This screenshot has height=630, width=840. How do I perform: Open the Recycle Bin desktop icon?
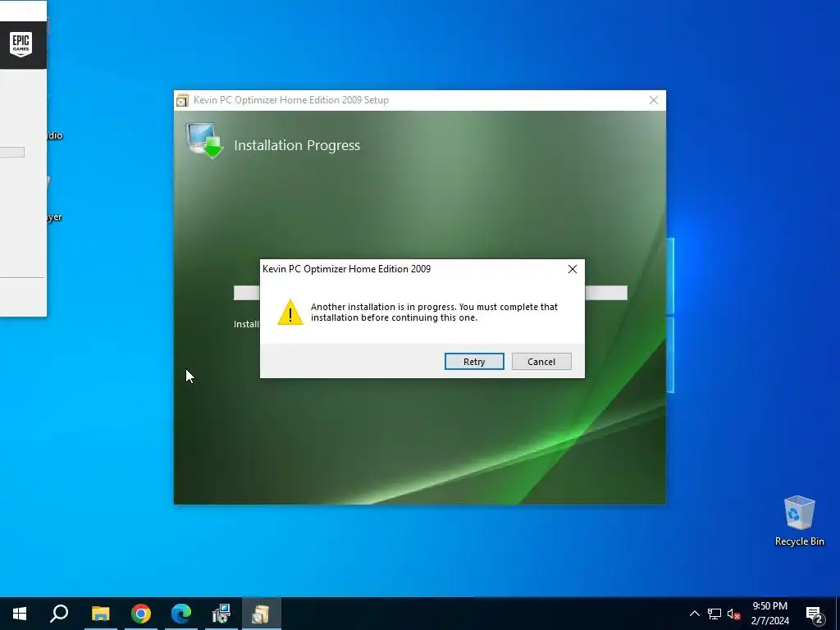pyautogui.click(x=799, y=521)
